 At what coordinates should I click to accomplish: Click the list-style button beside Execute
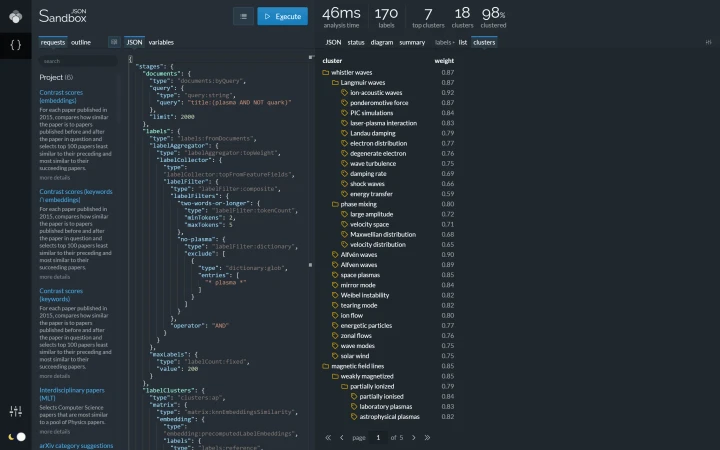[243, 17]
